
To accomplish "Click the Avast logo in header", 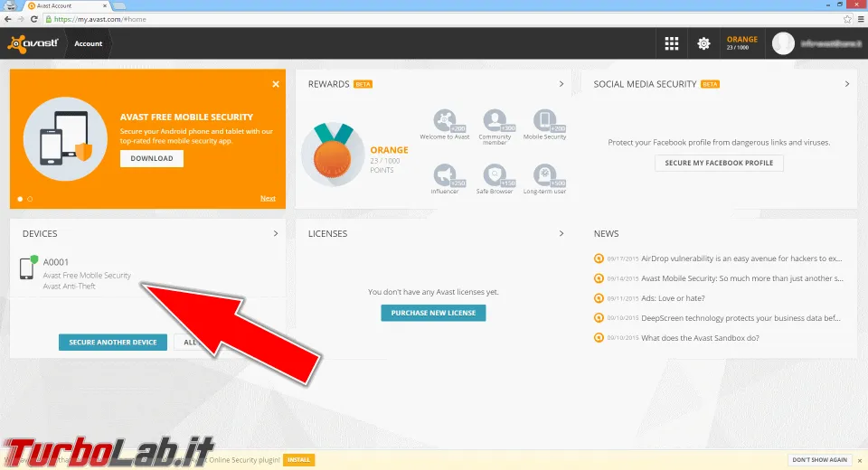I will point(33,43).
